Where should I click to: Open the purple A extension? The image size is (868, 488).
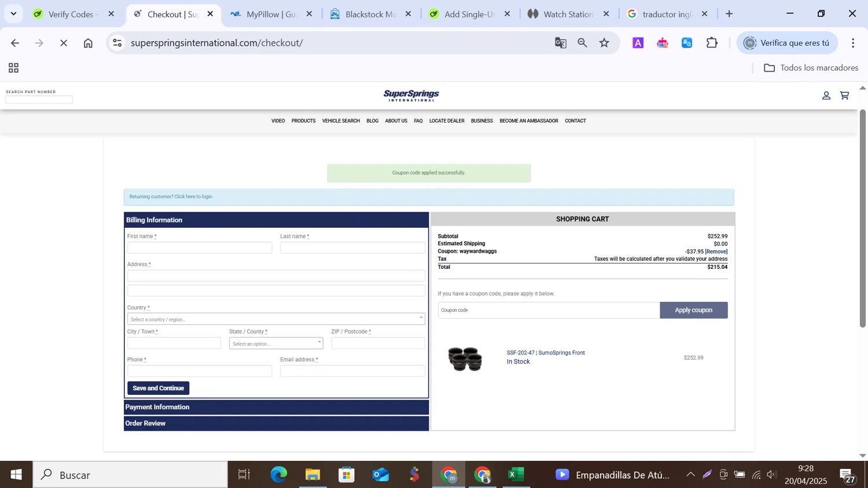pos(638,43)
